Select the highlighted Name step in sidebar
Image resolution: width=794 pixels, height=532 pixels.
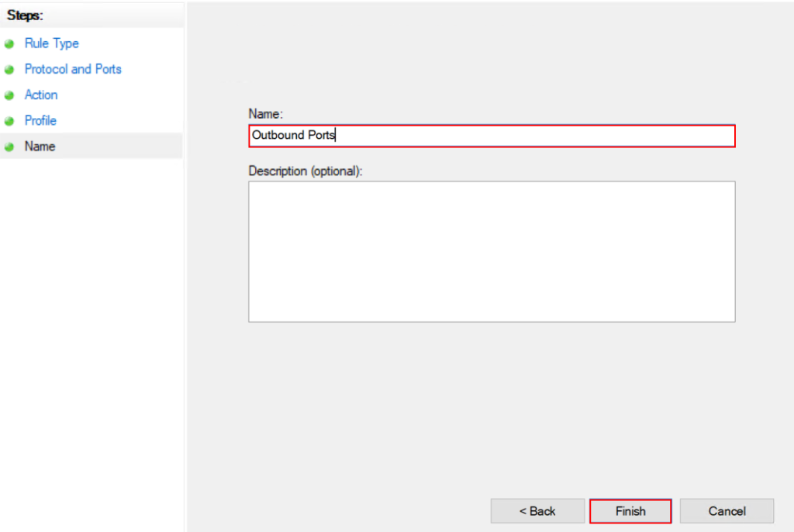tap(40, 147)
